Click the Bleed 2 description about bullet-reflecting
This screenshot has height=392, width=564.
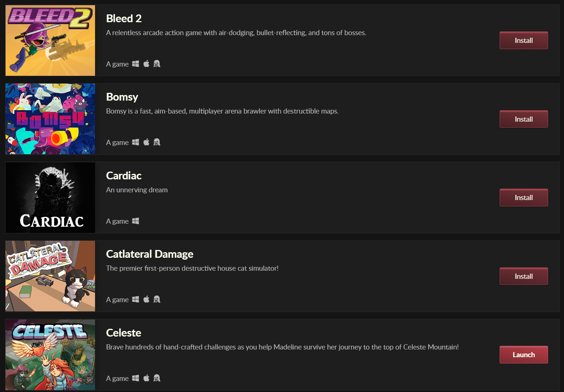[236, 33]
